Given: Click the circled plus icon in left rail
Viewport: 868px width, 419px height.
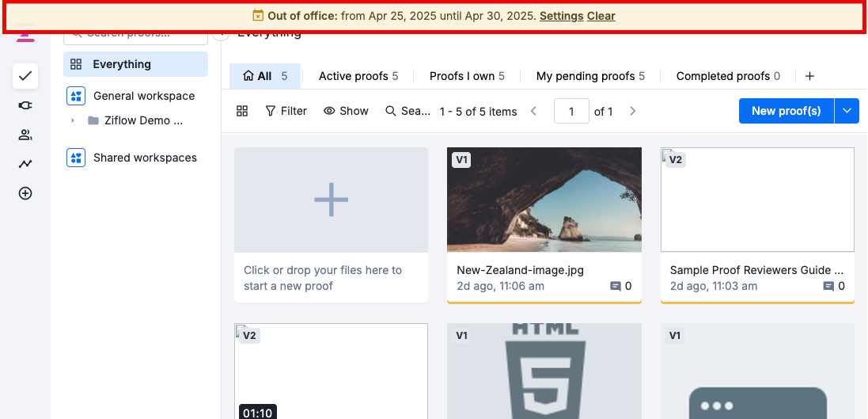Looking at the screenshot, I should click(x=25, y=193).
